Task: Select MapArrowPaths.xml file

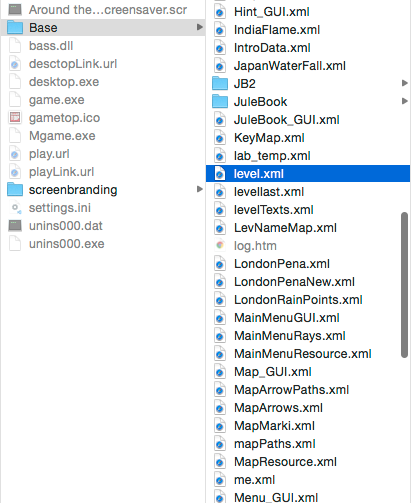Action: click(291, 390)
